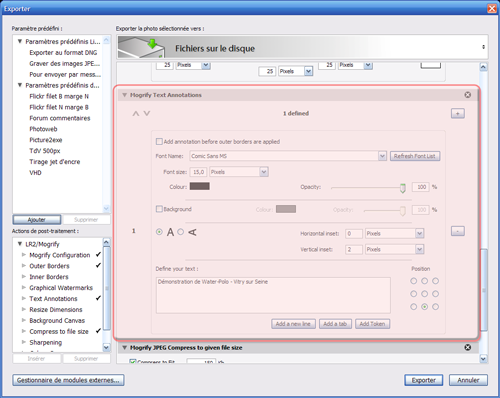The image size is (500, 398).
Task: Click 'Add a new line' button
Action: pyautogui.click(x=293, y=324)
